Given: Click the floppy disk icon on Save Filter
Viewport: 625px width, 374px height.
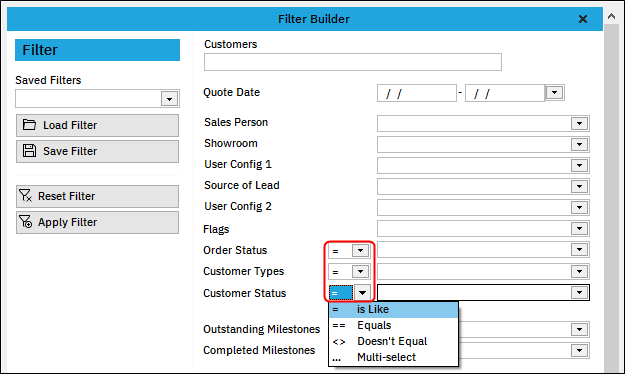Looking at the screenshot, I should 29,151.
